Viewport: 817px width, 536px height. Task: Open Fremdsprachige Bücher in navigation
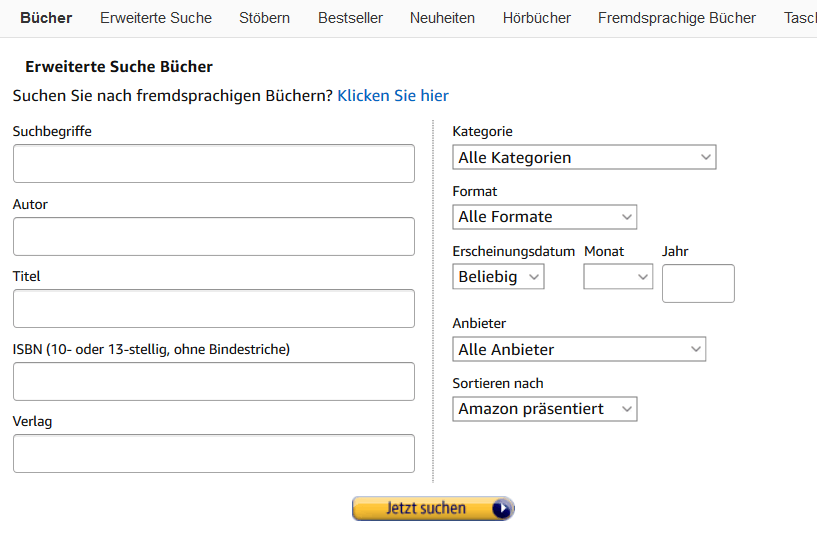[677, 18]
